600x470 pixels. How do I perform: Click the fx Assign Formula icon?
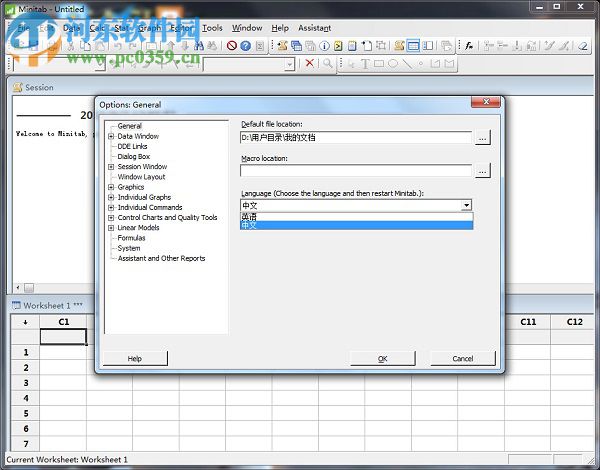pyautogui.click(x=469, y=46)
